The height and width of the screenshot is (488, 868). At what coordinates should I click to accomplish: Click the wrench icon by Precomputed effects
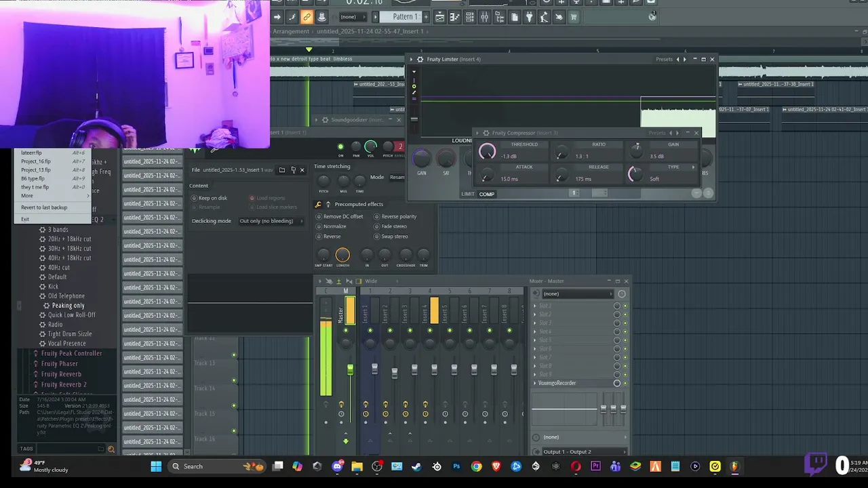pyautogui.click(x=319, y=204)
